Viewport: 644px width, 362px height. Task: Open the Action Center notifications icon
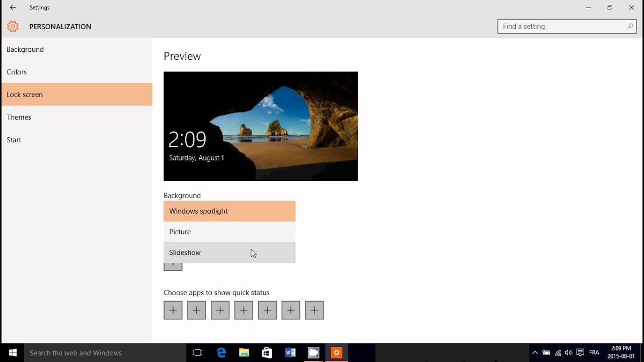coord(580,353)
